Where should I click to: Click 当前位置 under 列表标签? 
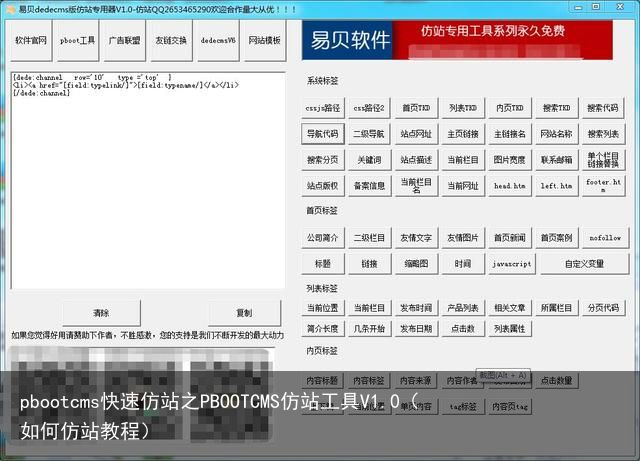pos(323,308)
